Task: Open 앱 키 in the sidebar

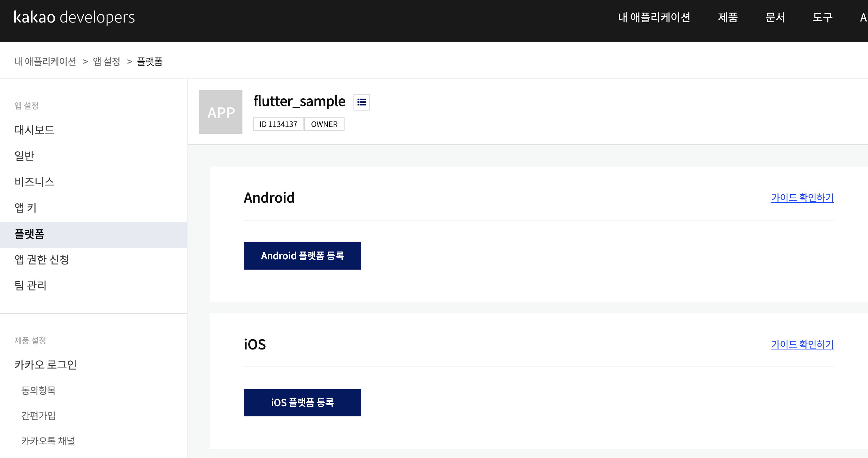Action: click(x=26, y=207)
